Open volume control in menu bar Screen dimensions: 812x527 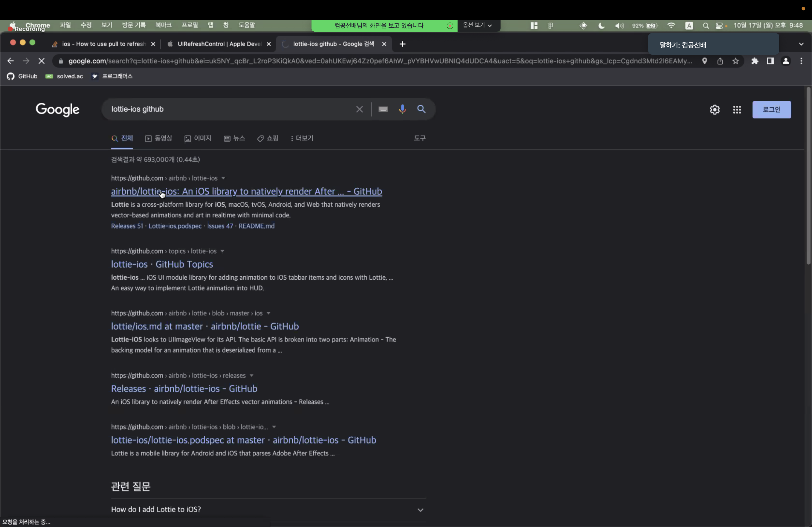click(x=619, y=25)
